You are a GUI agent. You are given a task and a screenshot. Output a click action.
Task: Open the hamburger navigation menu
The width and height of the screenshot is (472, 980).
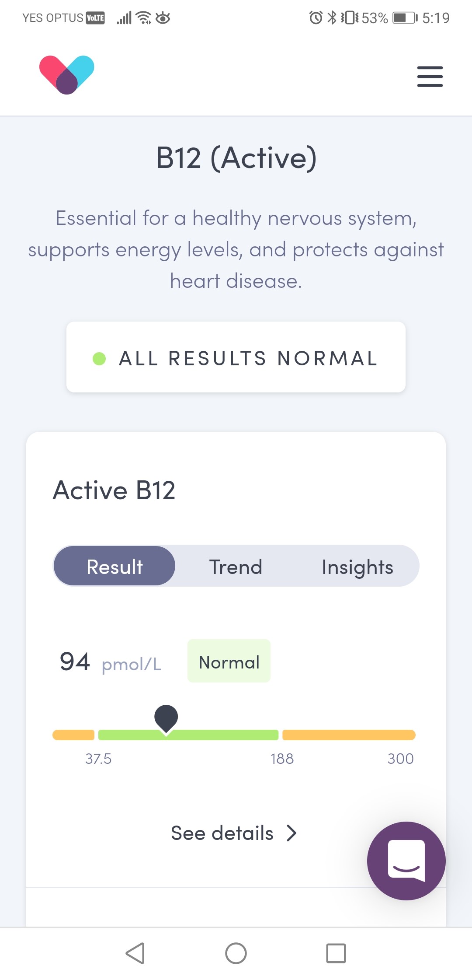click(430, 77)
